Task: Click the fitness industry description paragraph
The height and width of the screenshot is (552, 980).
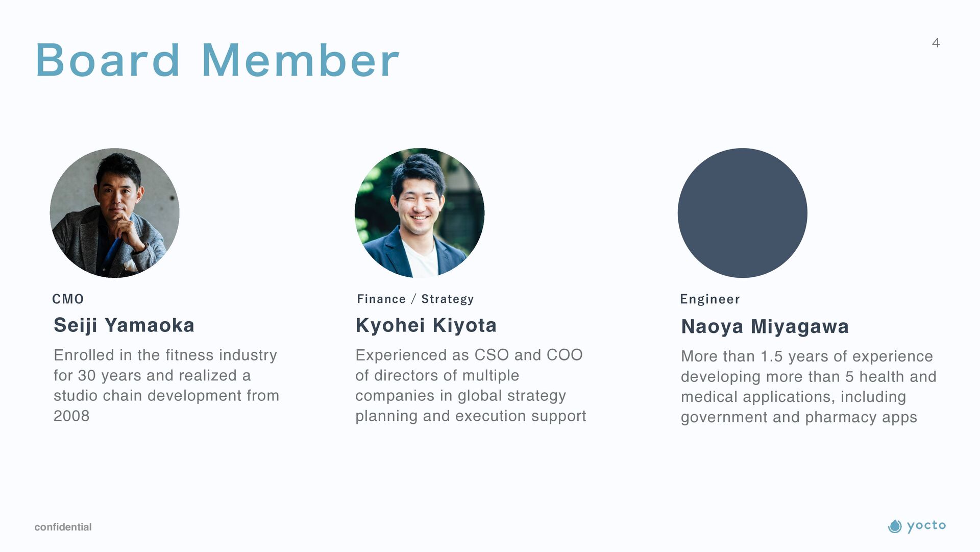Action: [x=166, y=386]
